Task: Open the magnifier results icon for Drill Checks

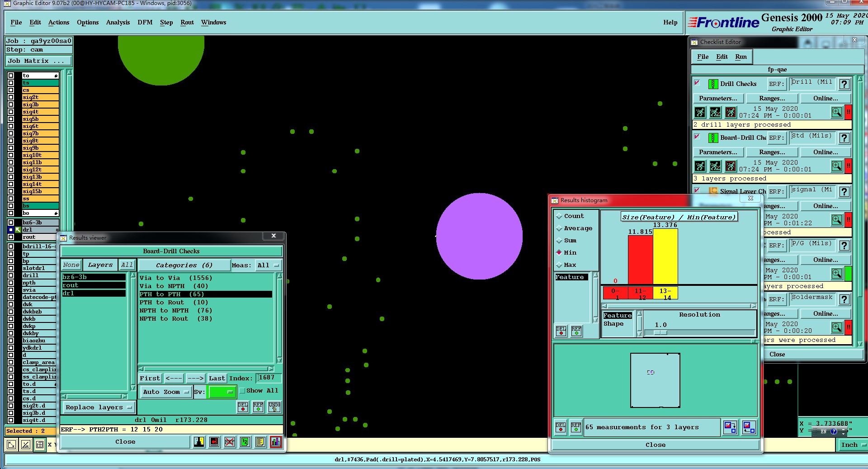Action: pos(837,112)
